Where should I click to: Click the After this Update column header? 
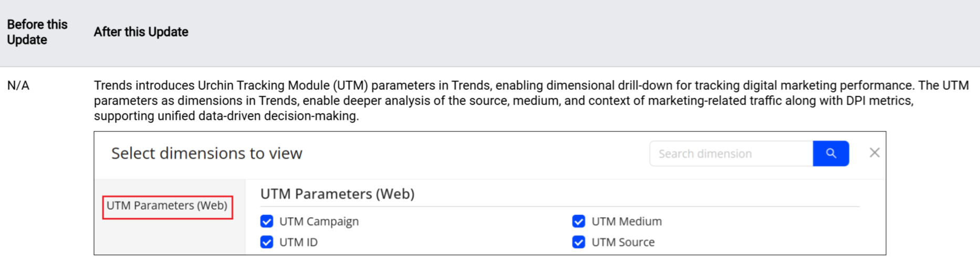141,32
